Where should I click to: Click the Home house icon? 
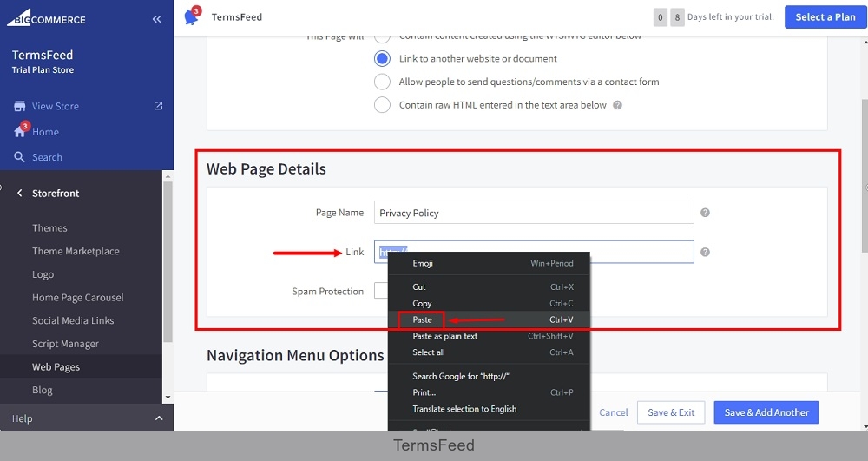coord(20,132)
